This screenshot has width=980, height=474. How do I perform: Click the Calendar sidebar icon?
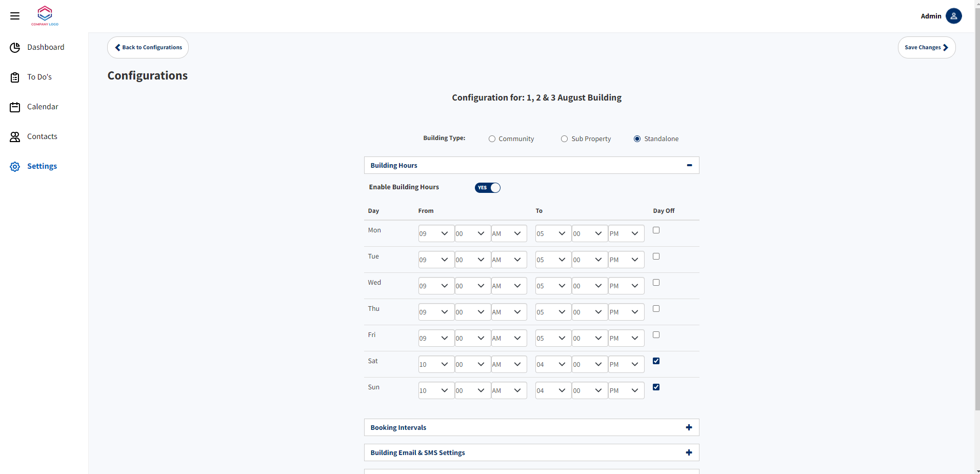pos(15,107)
